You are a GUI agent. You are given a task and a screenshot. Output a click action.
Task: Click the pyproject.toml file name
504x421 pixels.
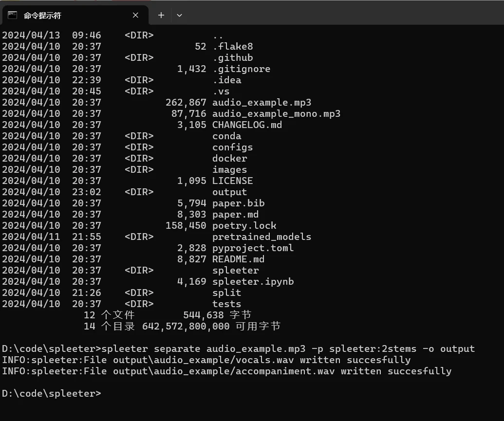pos(253,248)
